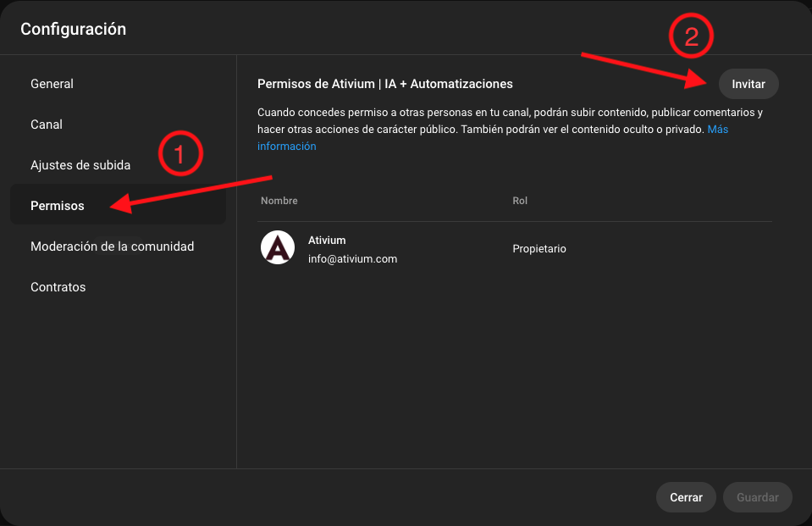Open the Contratos section

pyautogui.click(x=58, y=286)
